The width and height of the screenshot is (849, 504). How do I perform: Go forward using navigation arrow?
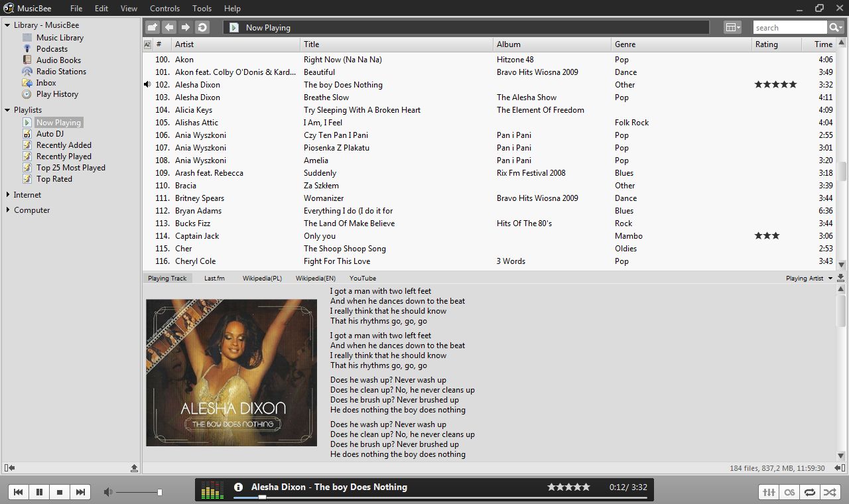tap(186, 27)
